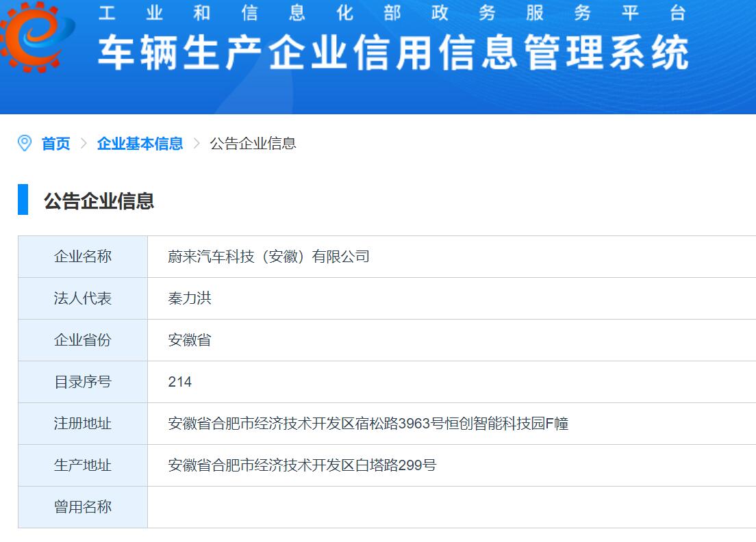Click the chevron after 首页
This screenshot has height=542, width=756.
(84, 144)
